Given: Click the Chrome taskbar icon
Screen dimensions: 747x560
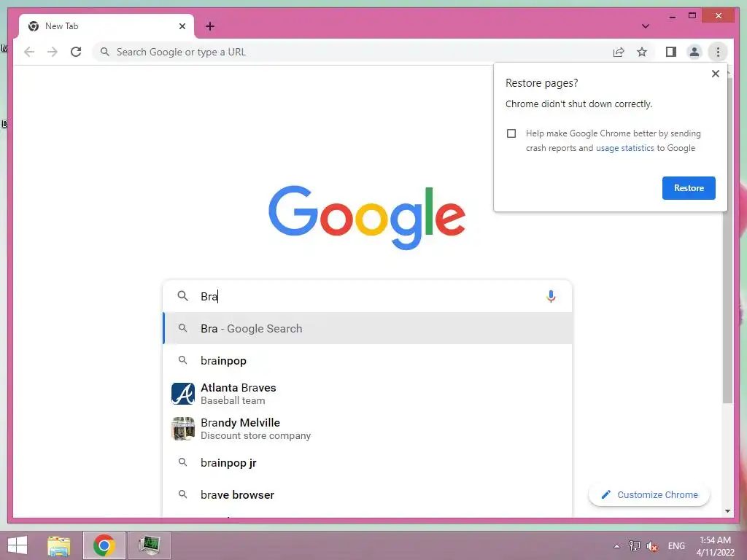Looking at the screenshot, I should pyautogui.click(x=104, y=545).
